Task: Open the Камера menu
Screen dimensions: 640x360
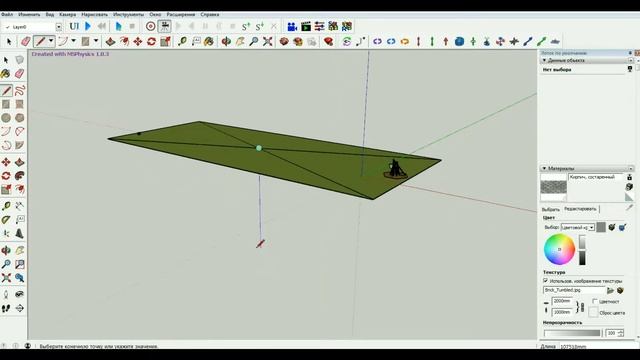Action: pyautogui.click(x=67, y=15)
